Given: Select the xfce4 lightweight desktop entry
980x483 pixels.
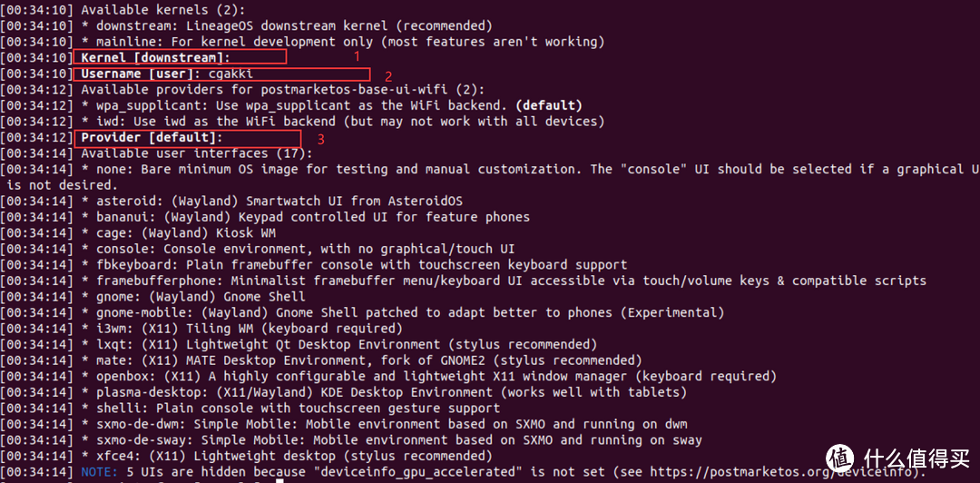Looking at the screenshot, I should tap(287, 456).
